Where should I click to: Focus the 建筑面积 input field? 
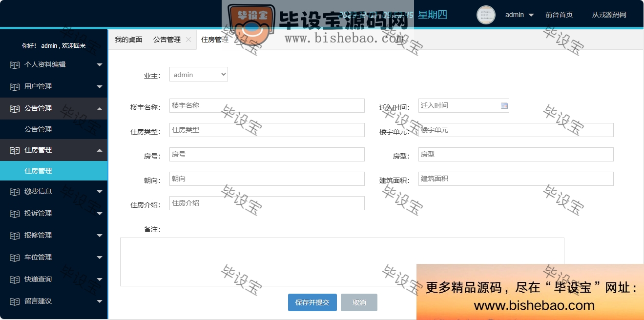pyautogui.click(x=516, y=179)
